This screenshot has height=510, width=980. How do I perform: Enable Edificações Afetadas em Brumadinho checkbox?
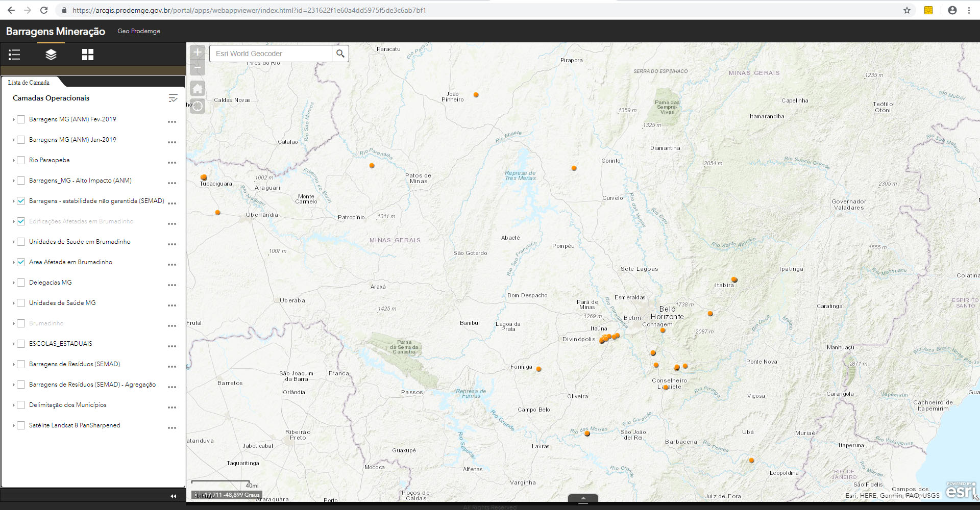[x=21, y=221]
